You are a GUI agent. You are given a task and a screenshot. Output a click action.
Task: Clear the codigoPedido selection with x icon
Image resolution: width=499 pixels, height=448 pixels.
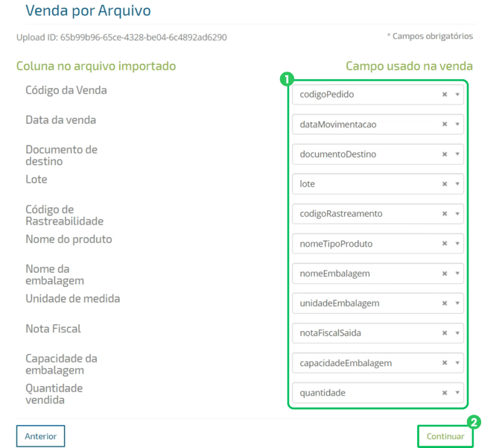pos(445,95)
